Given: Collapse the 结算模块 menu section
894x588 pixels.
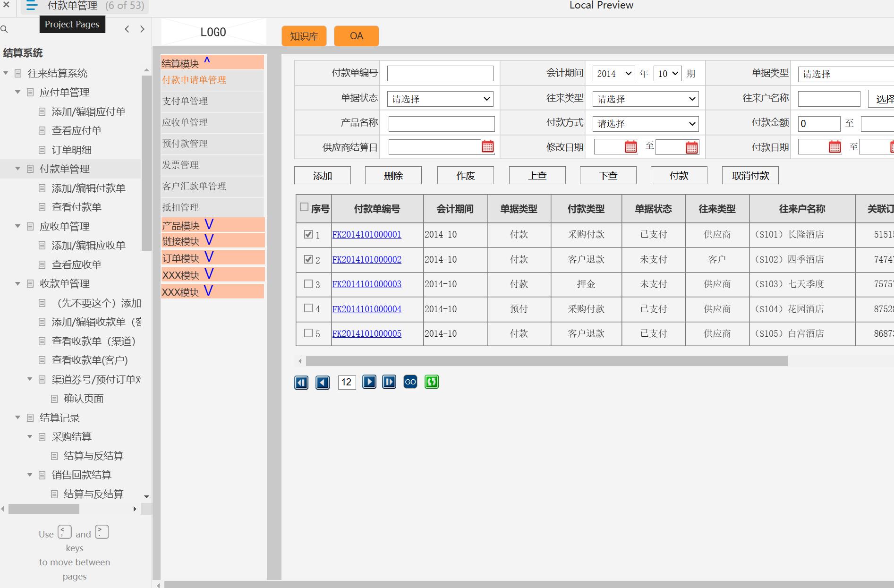Looking at the screenshot, I should click(x=213, y=62).
